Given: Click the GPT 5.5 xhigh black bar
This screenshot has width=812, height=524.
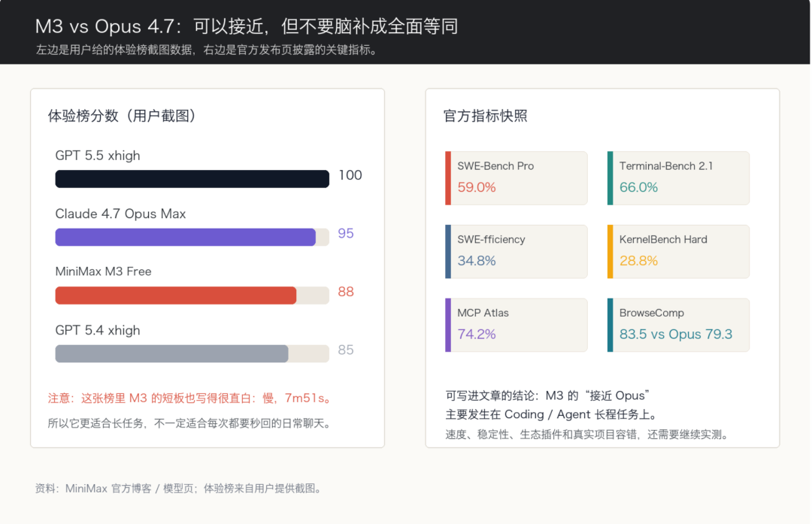Looking at the screenshot, I should click(x=192, y=179).
